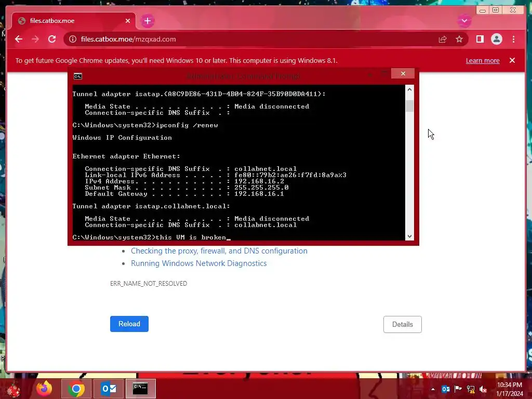Click the ERR_NAME_NOT_RESOLVED error text
The width and height of the screenshot is (532, 399).
[x=149, y=283]
